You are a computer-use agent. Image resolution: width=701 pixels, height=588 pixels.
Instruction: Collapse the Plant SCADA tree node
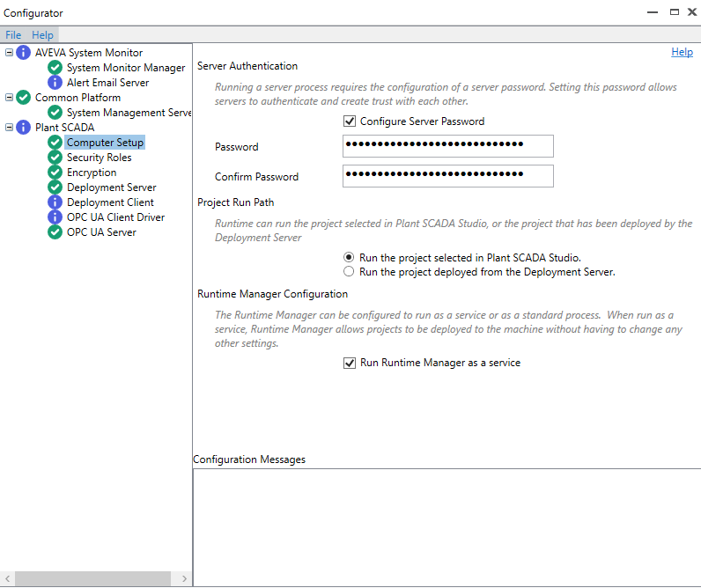pyautogui.click(x=9, y=128)
